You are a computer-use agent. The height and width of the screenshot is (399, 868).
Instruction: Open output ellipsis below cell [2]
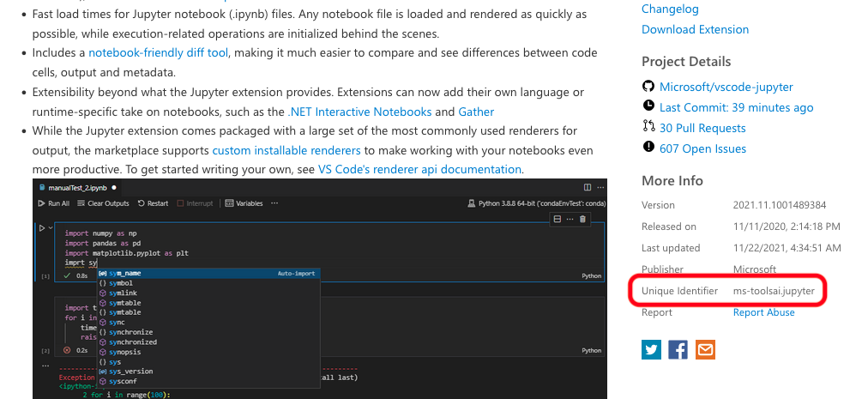click(x=47, y=365)
